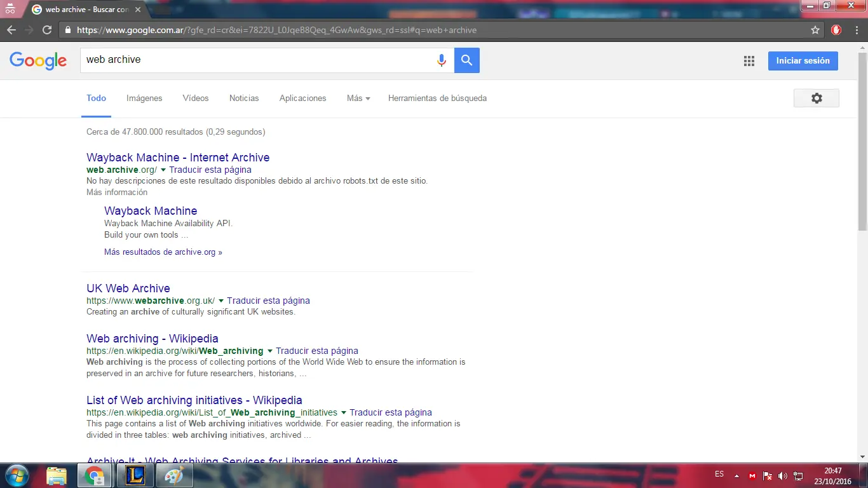Show hidden tray icons arrow
The image size is (868, 488).
tap(736, 476)
